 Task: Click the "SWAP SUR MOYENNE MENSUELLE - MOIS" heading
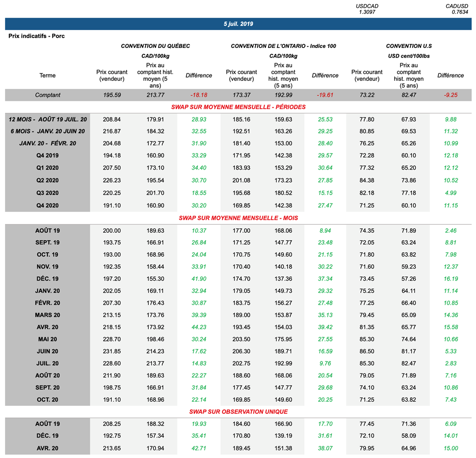pos(238,218)
